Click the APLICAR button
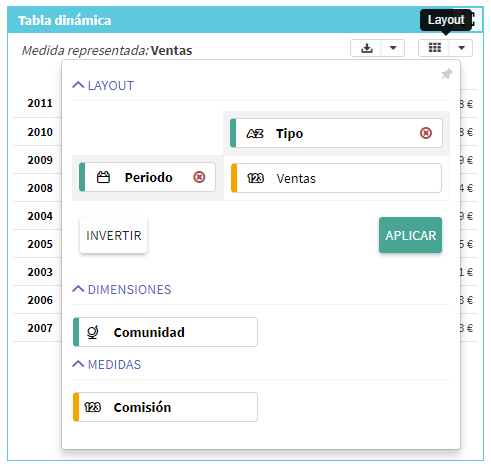 click(410, 235)
